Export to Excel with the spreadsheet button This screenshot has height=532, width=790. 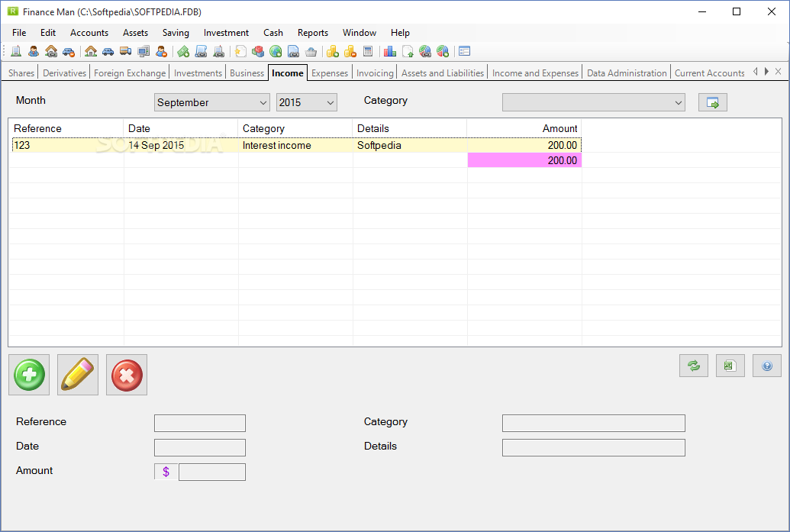point(730,366)
